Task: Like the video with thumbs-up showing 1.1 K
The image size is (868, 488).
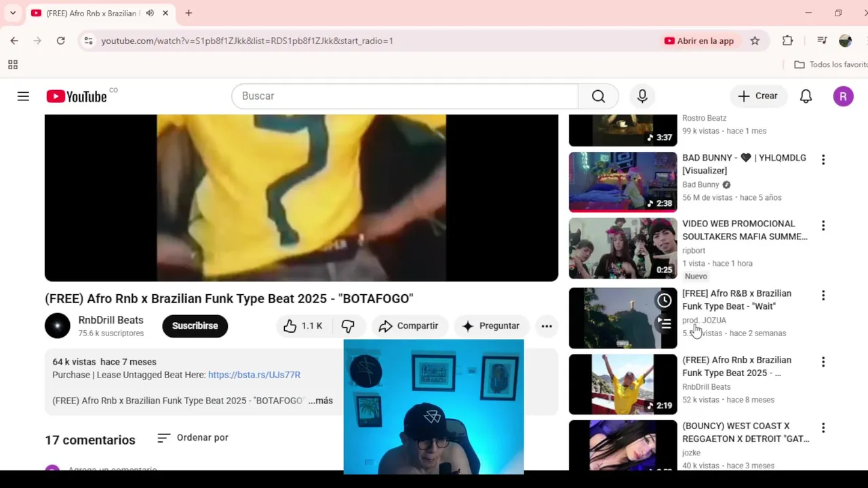Action: click(x=302, y=326)
